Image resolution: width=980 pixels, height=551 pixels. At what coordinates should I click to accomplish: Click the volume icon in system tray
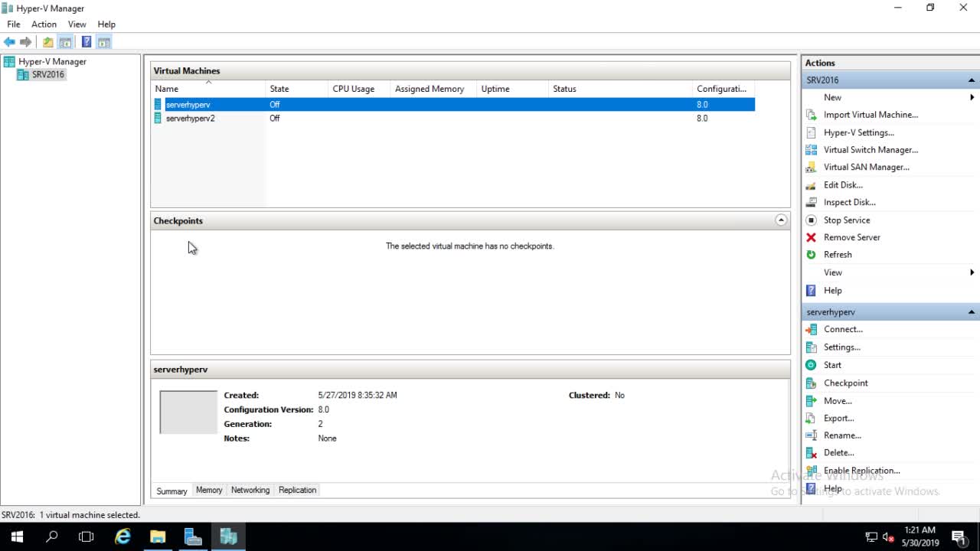click(889, 536)
